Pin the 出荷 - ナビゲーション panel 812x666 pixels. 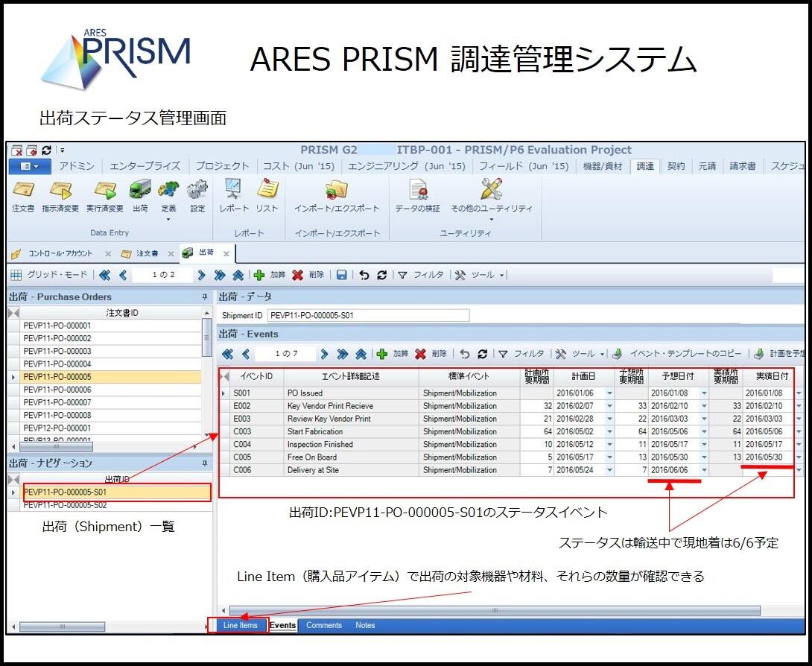[205, 463]
